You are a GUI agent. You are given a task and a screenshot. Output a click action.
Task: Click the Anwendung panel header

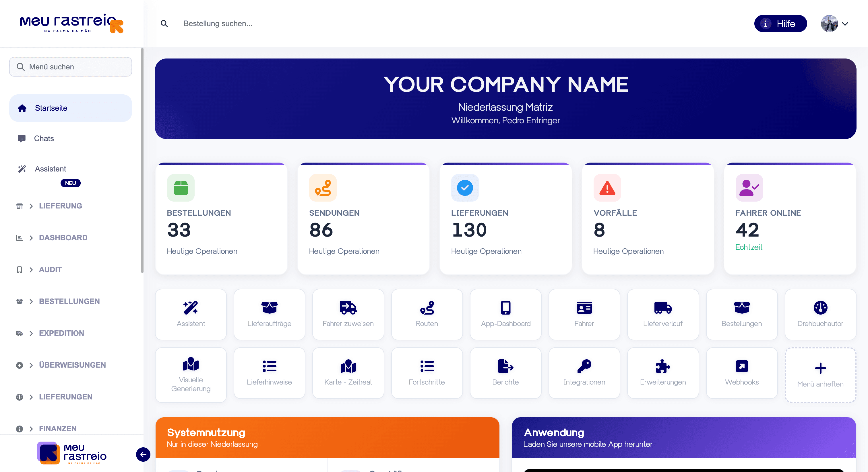click(684, 437)
